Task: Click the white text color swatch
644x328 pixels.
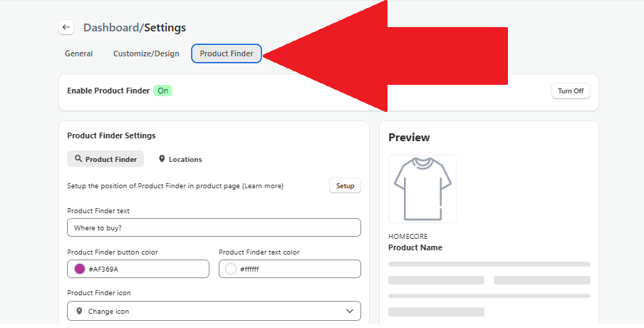Action: coord(231,269)
